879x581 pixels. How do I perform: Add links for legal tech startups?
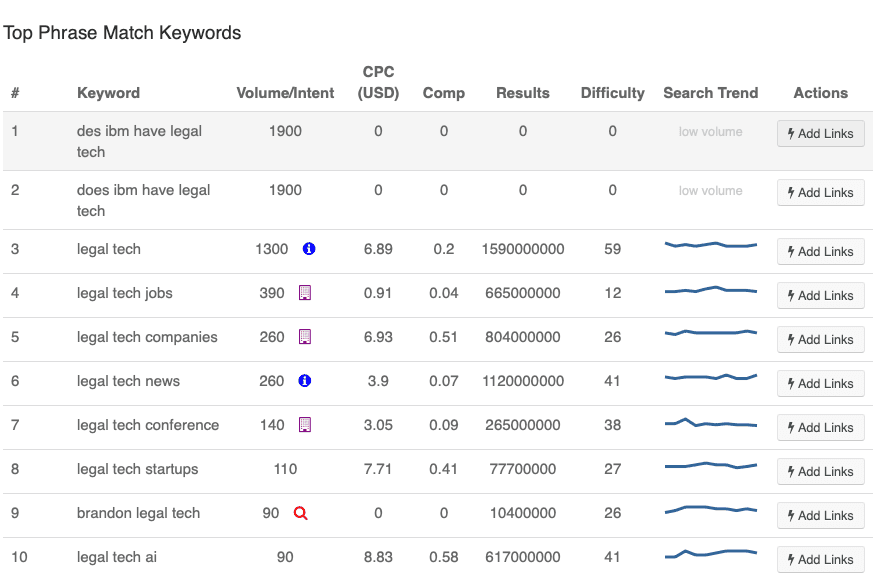coord(820,472)
